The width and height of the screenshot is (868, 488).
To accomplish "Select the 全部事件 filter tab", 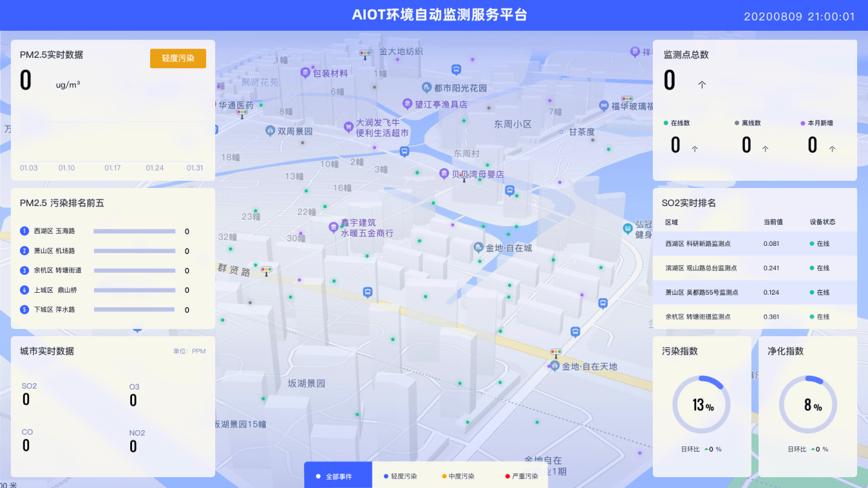I will click(x=338, y=476).
